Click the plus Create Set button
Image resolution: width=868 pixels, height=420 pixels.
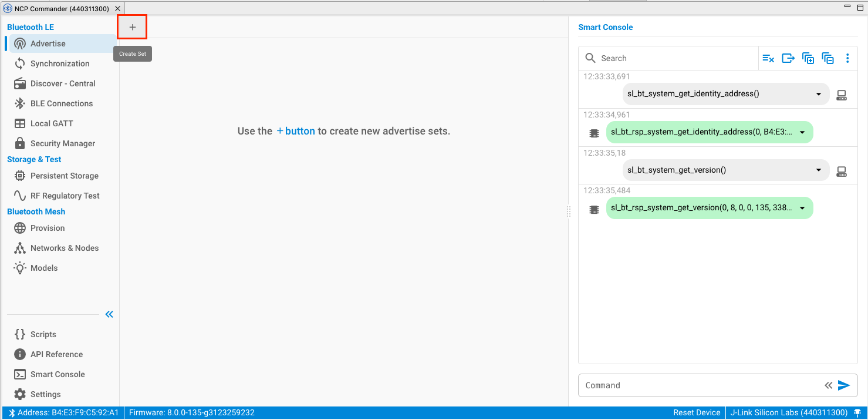(x=132, y=27)
